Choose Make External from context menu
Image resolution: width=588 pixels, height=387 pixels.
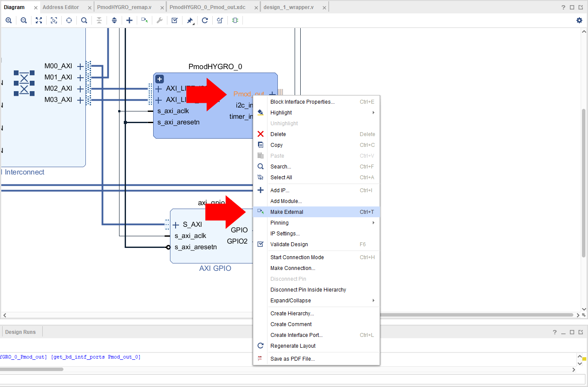click(x=316, y=212)
